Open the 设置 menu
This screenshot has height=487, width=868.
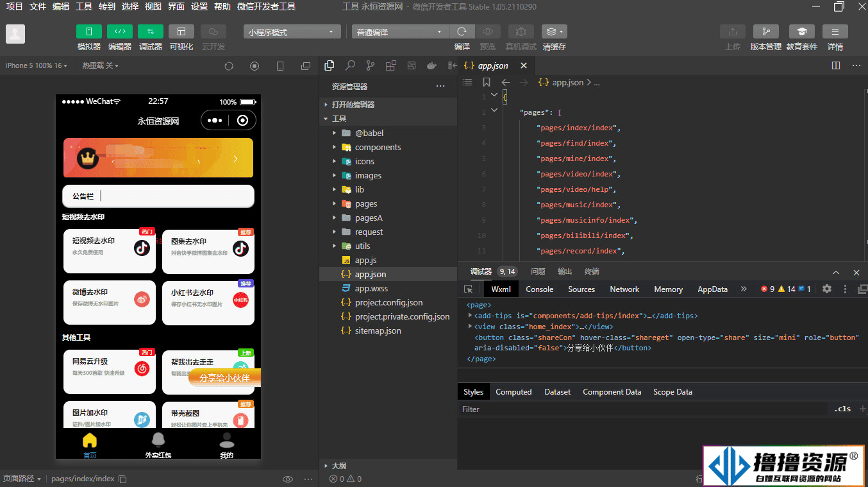point(199,6)
